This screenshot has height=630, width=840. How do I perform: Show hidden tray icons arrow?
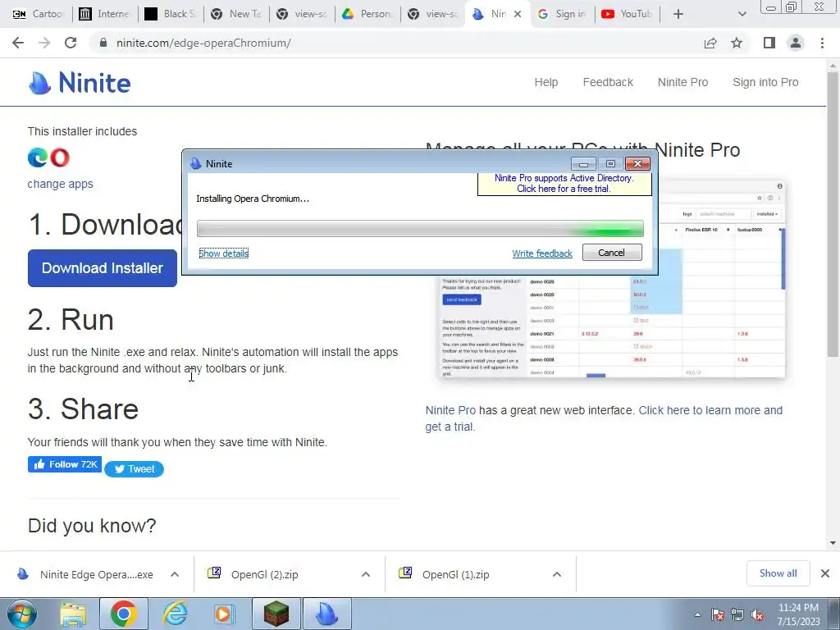pyautogui.click(x=697, y=614)
